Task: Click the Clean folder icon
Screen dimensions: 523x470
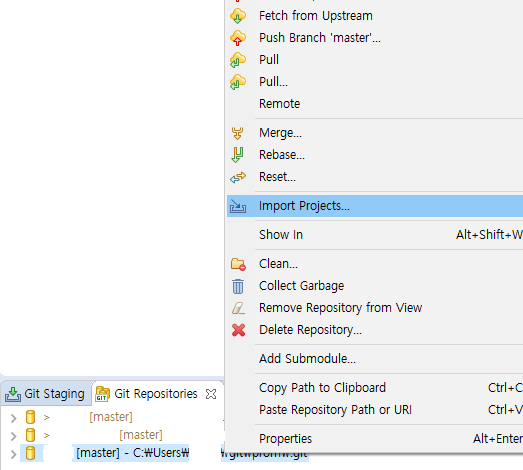Action: 238,264
